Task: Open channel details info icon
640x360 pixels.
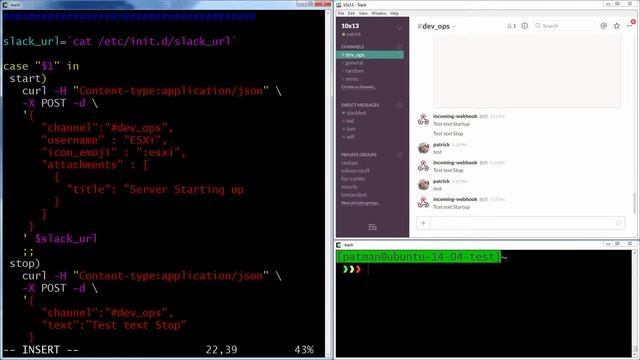Action: [524, 26]
